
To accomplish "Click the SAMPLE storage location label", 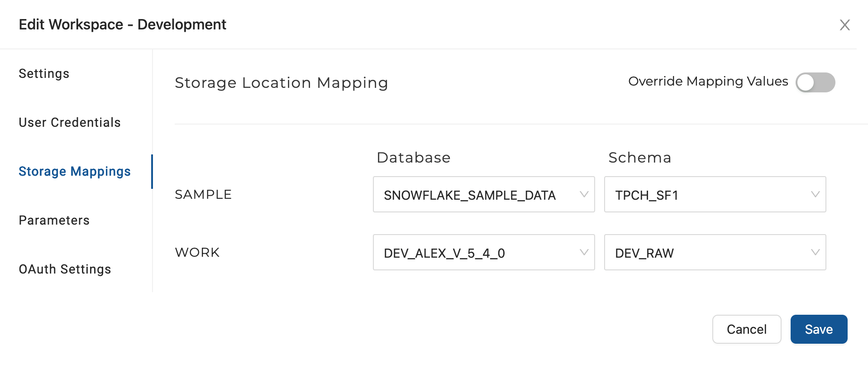I will pos(203,195).
